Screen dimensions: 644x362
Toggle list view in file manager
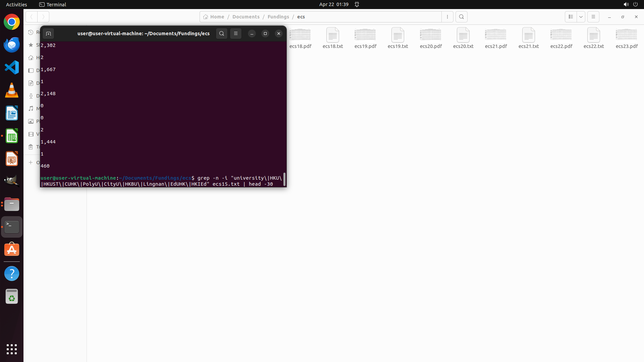click(571, 17)
